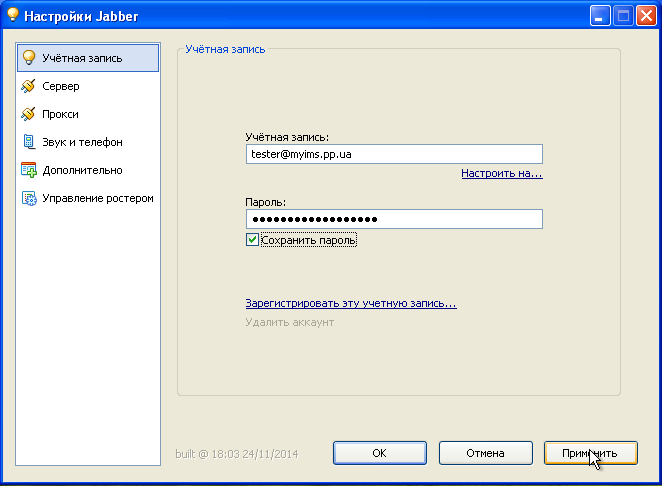Click the Пароль: field label
The width and height of the screenshot is (662, 486).
click(266, 202)
